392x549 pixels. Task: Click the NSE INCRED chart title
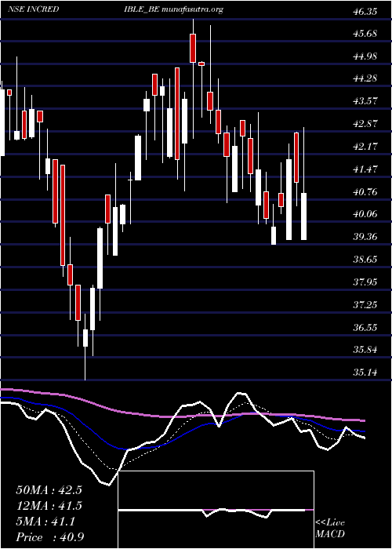click(x=33, y=9)
